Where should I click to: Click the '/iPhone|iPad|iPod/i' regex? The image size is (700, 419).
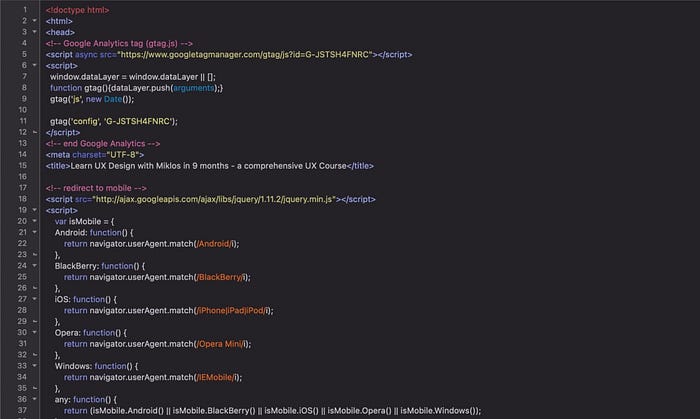point(232,311)
